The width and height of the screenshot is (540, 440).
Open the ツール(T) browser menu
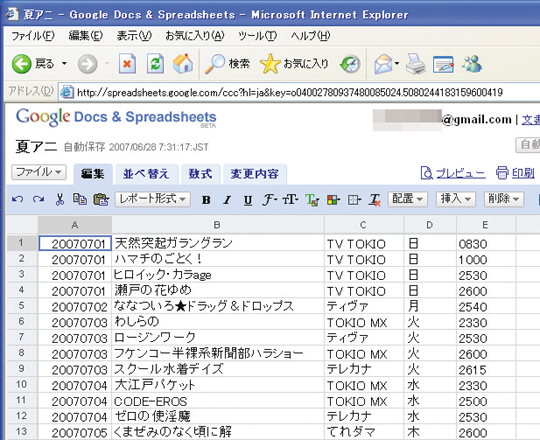coord(257,35)
